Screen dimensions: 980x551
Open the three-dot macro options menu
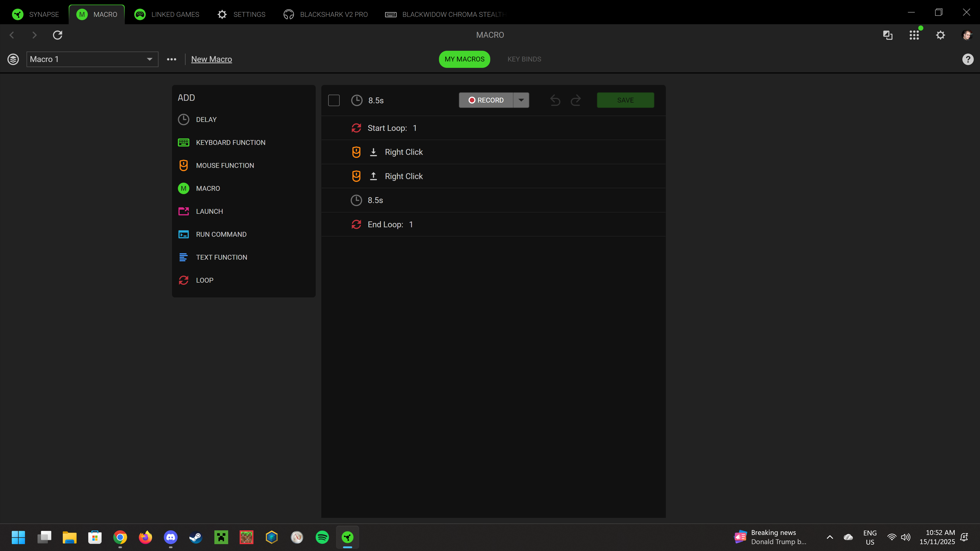[x=171, y=59]
